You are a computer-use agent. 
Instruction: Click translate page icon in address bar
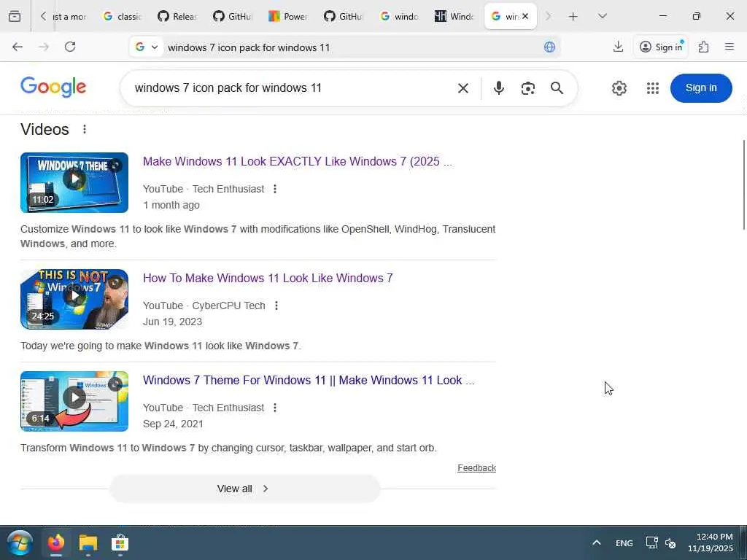pos(549,47)
